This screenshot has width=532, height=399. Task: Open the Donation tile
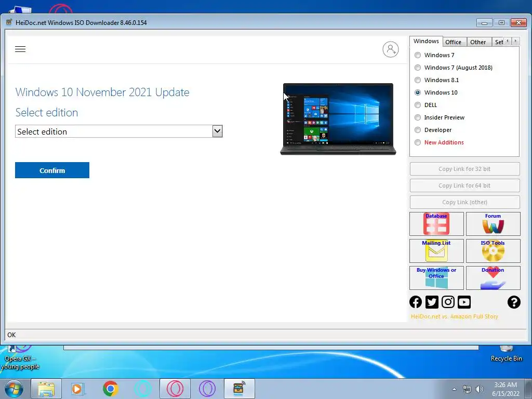click(493, 278)
